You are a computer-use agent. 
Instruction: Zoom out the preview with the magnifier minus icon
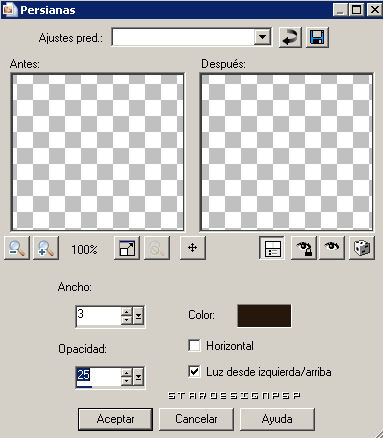(17, 248)
